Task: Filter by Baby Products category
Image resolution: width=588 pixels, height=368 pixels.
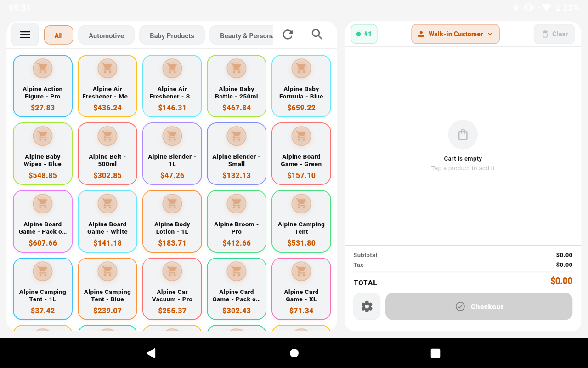Action: click(172, 35)
